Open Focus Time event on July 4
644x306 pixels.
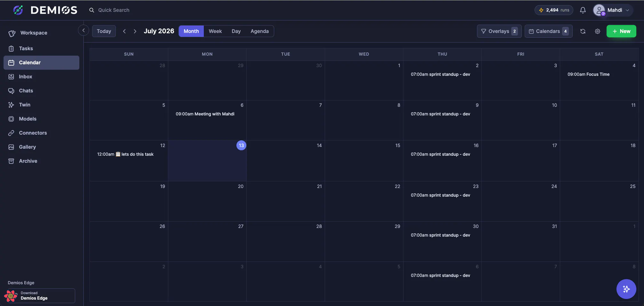(x=588, y=75)
